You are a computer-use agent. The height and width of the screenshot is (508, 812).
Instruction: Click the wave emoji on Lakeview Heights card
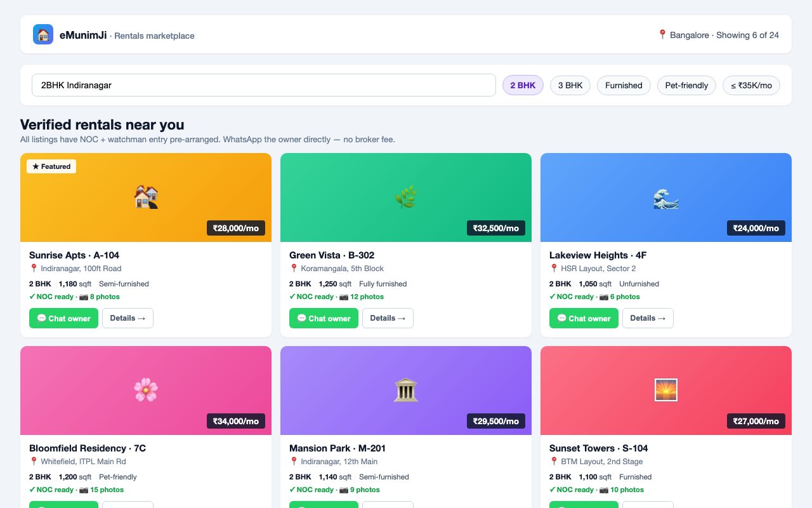pyautogui.click(x=666, y=197)
